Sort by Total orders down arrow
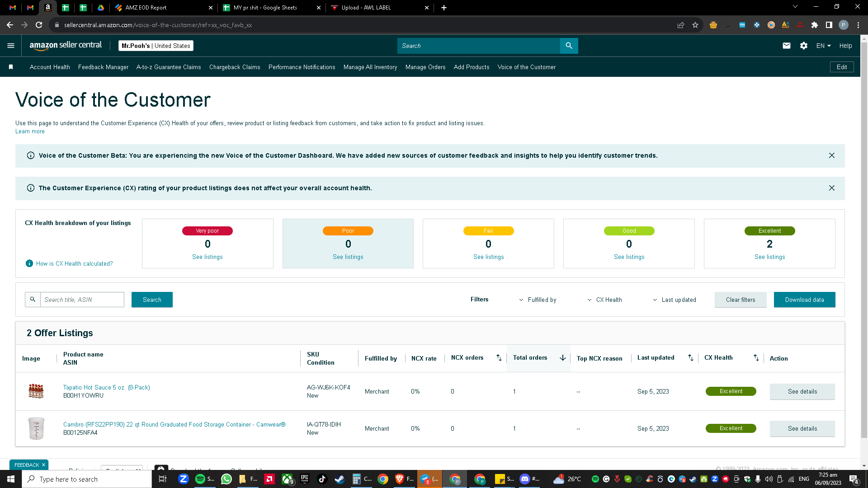 (x=563, y=358)
